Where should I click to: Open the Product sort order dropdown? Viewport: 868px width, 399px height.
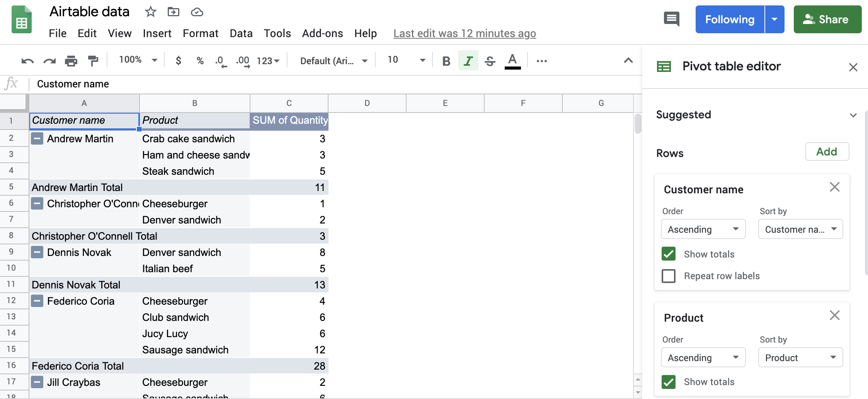(x=703, y=357)
